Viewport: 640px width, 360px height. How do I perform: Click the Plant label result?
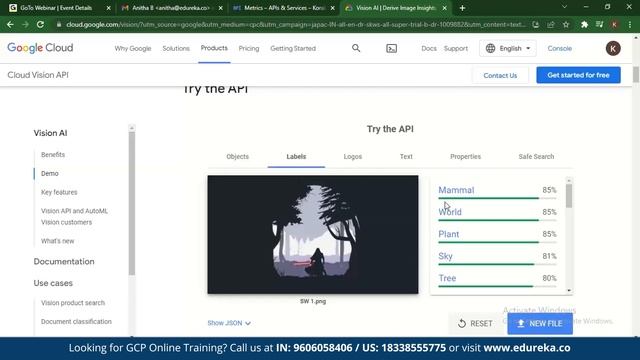click(449, 234)
